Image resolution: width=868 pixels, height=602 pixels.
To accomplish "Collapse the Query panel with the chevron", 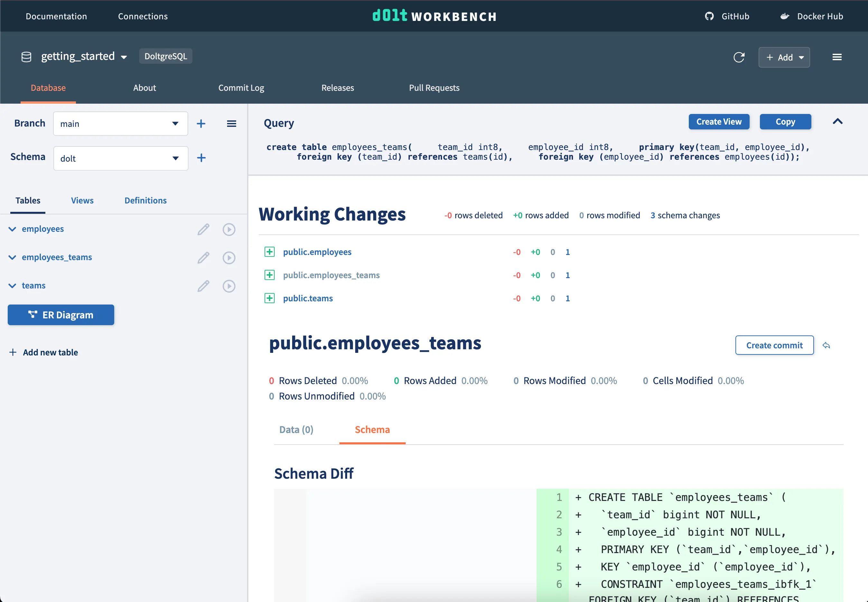I will tap(837, 122).
